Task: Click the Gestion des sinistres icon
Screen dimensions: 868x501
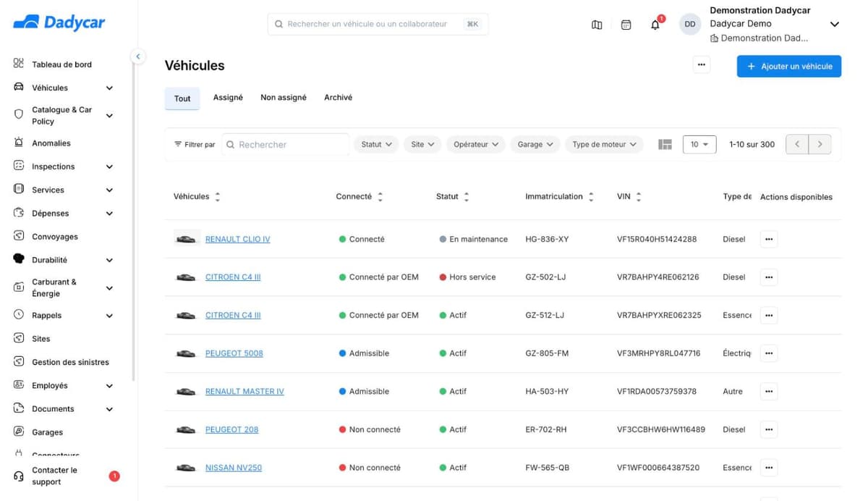Action: point(19,361)
